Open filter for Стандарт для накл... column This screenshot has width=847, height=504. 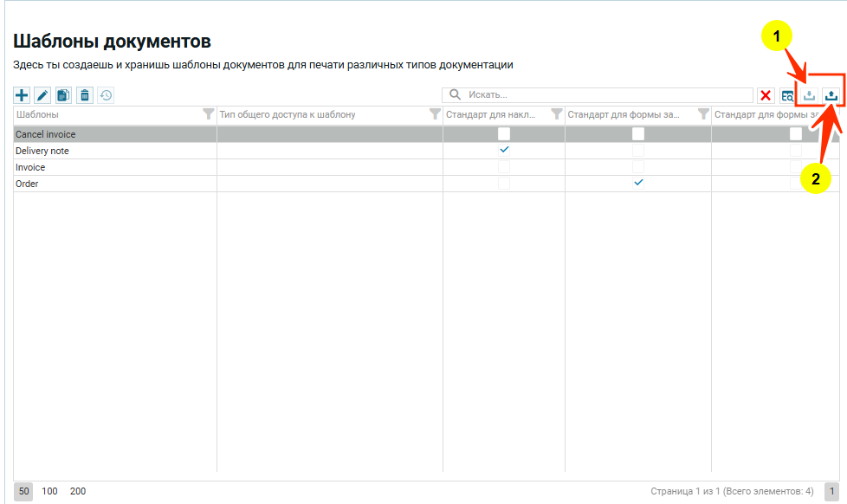tap(557, 114)
